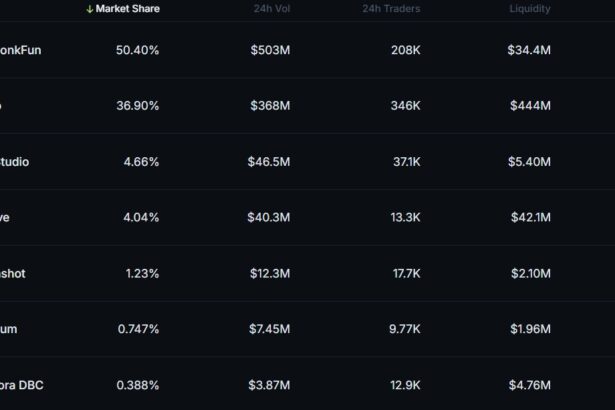Viewport: 615px width, 410px height.
Task: Select the $46.5M volume value
Action: click(x=269, y=161)
